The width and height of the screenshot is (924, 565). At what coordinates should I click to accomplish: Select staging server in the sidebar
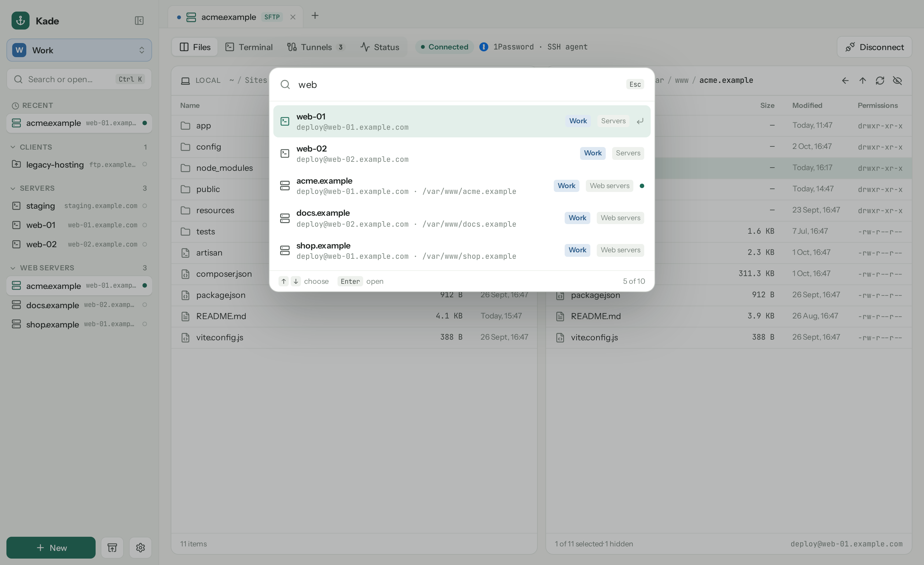tap(79, 205)
